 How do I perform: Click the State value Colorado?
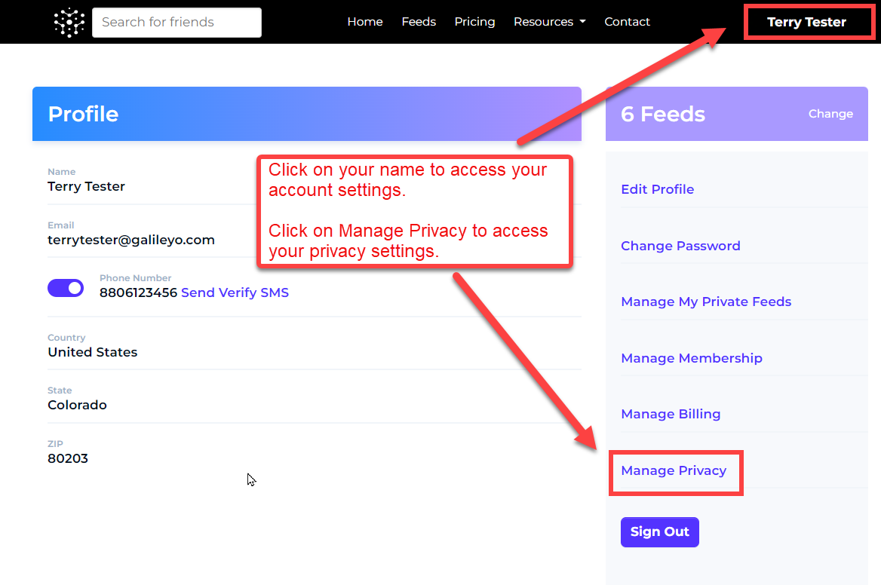point(77,405)
